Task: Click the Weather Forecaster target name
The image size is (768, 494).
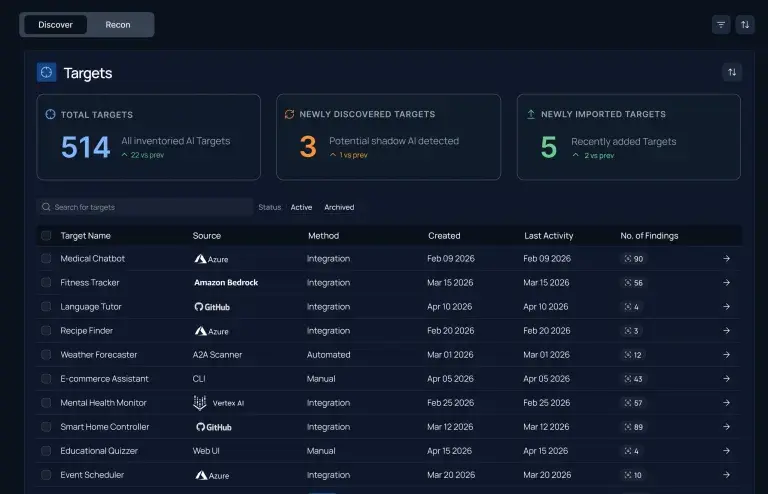Action: [98, 354]
